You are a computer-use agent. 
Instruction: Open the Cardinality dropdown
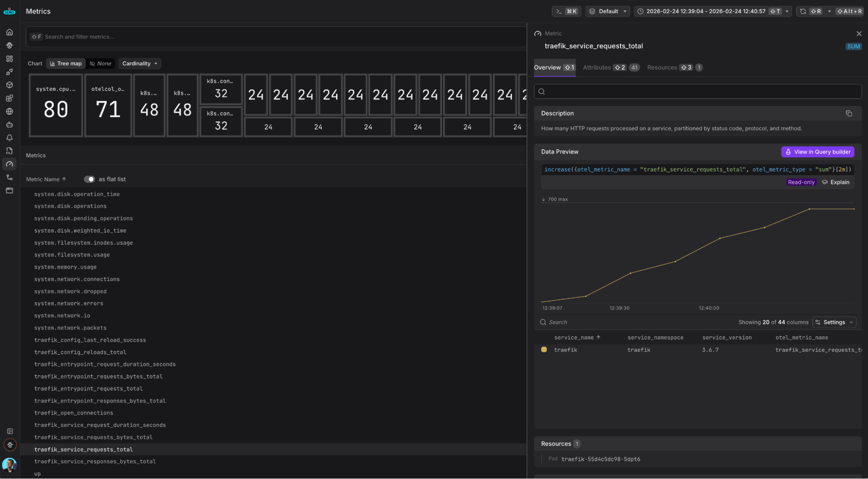pos(139,63)
